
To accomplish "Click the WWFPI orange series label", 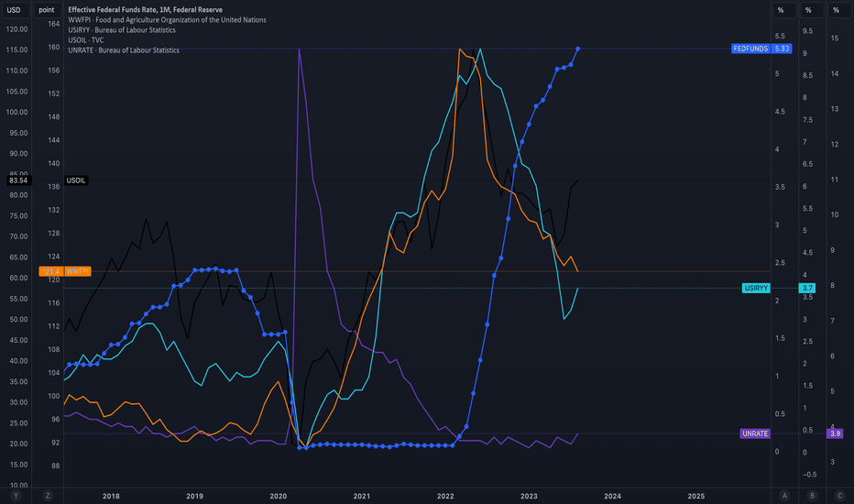I will [78, 271].
